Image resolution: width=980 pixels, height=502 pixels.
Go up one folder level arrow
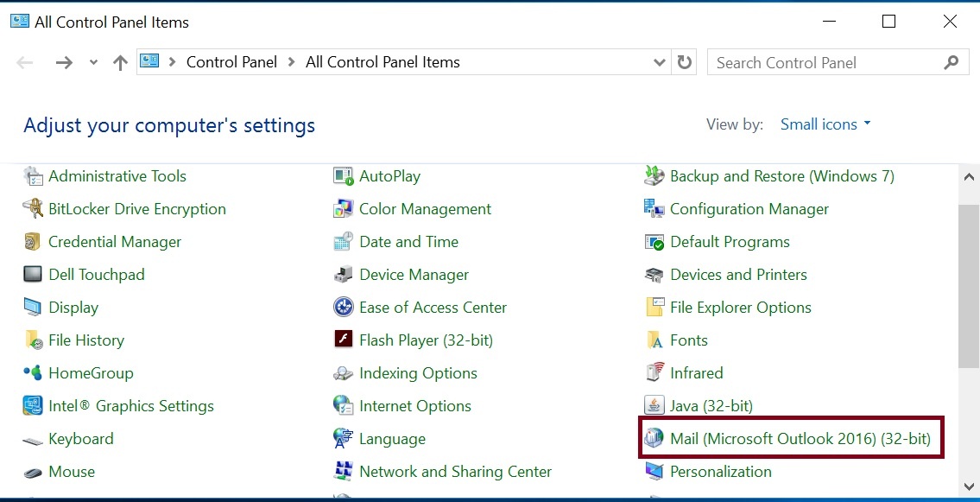[120, 62]
